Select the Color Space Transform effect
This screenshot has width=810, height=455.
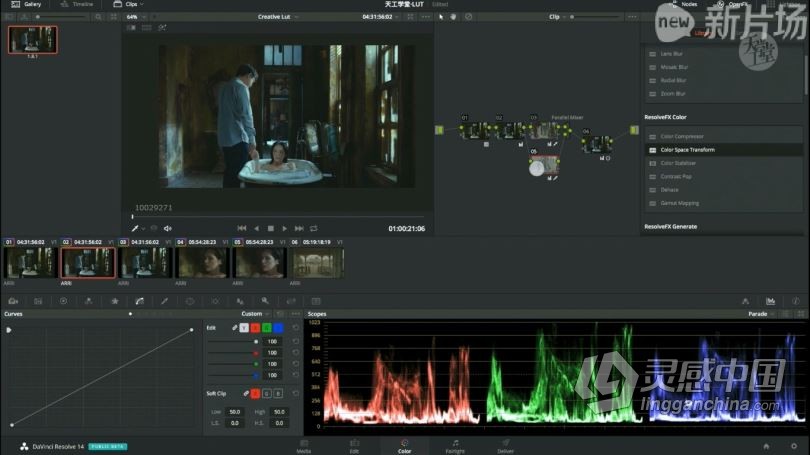click(x=723, y=150)
